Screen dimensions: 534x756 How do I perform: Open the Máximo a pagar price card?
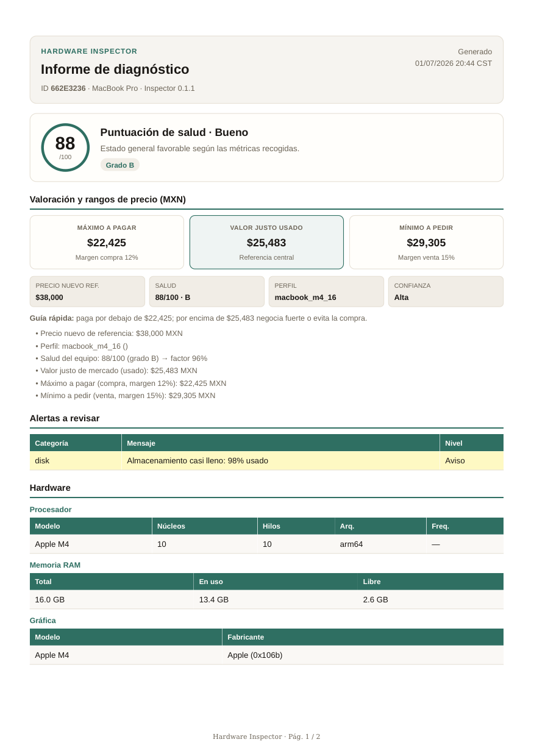click(x=107, y=242)
